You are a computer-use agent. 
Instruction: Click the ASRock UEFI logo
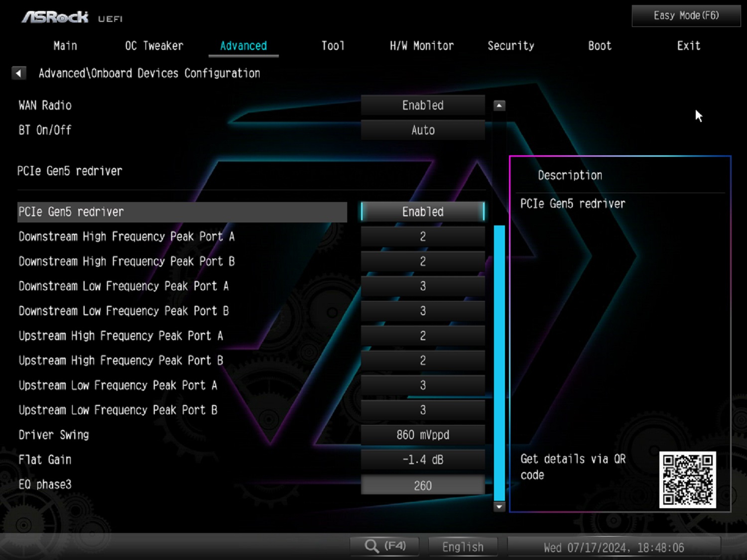(72, 17)
